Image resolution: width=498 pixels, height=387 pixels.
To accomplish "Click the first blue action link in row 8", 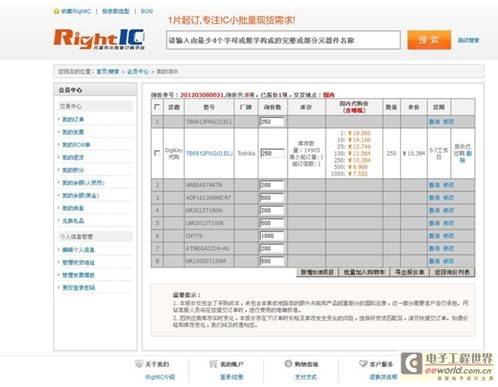I will click(434, 261).
